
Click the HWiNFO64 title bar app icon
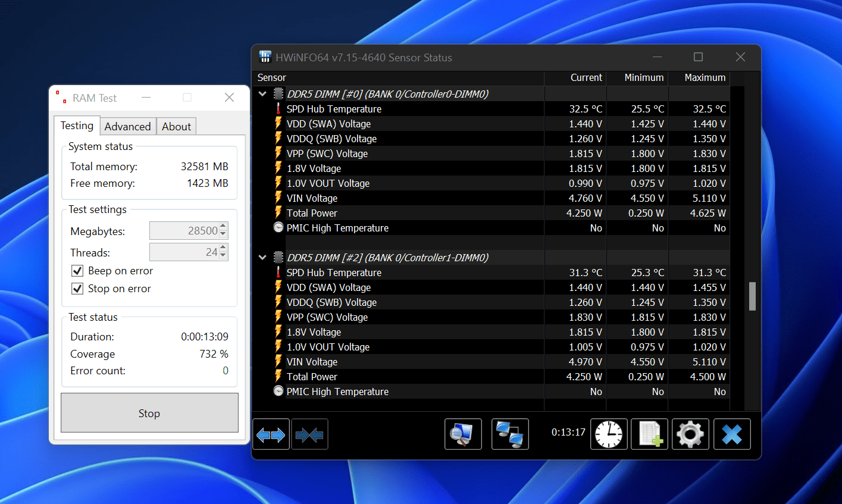point(265,57)
